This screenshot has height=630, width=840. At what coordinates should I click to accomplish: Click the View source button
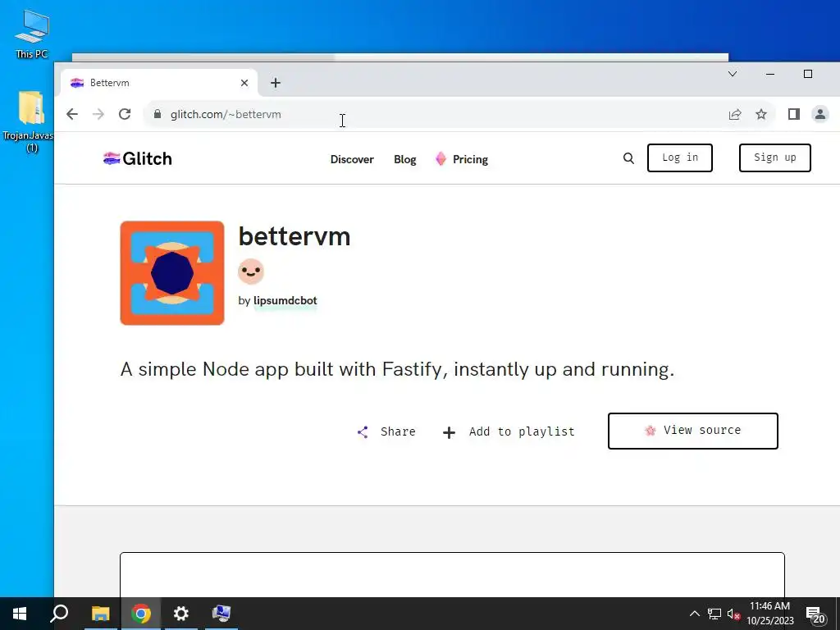692,431
